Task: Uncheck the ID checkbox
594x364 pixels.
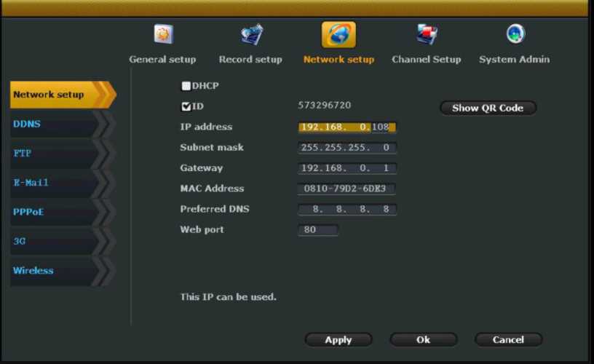Action: pos(186,106)
